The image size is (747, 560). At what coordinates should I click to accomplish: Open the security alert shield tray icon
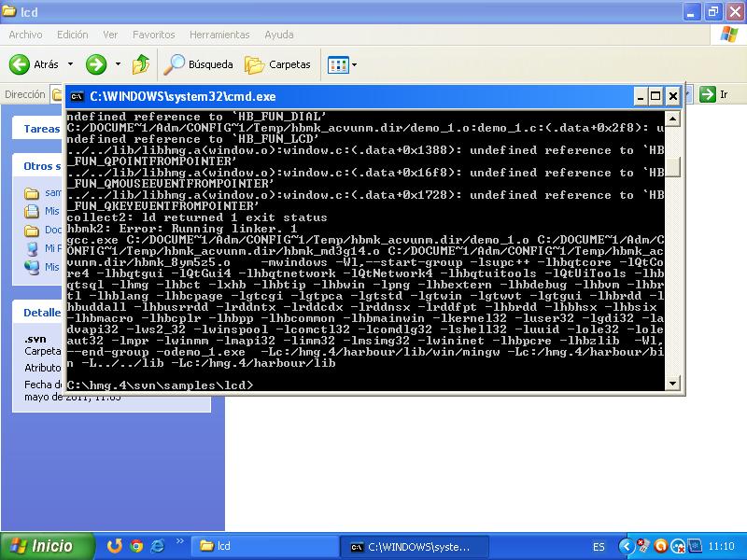[643, 546]
